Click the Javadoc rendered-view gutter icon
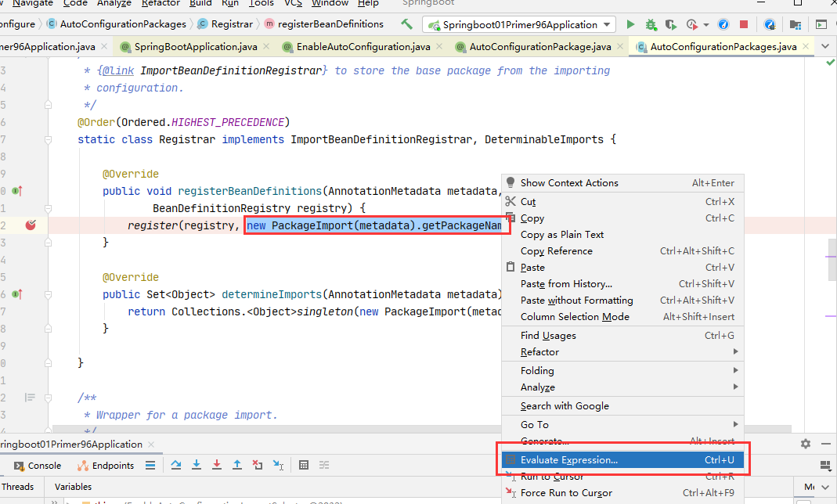Screen dimensions: 837x504 click(30, 398)
